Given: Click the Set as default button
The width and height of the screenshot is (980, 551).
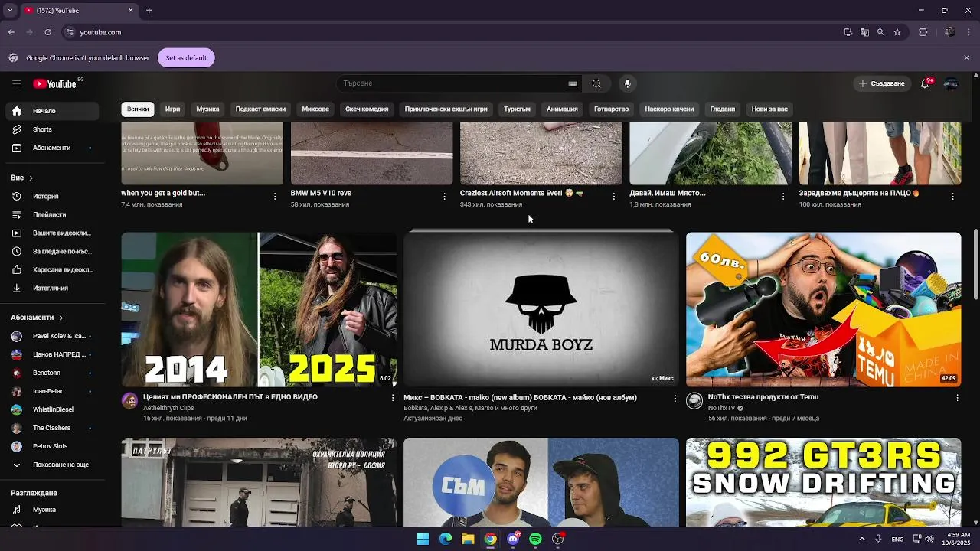Looking at the screenshot, I should [x=186, y=58].
